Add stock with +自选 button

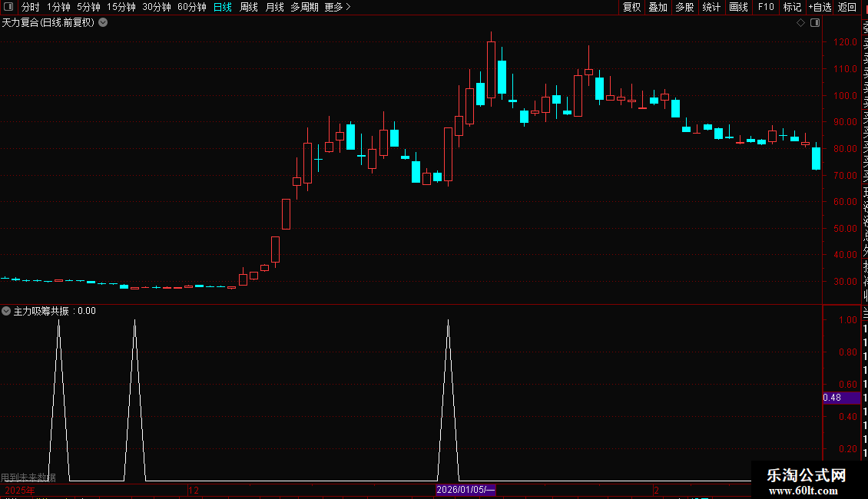[820, 7]
